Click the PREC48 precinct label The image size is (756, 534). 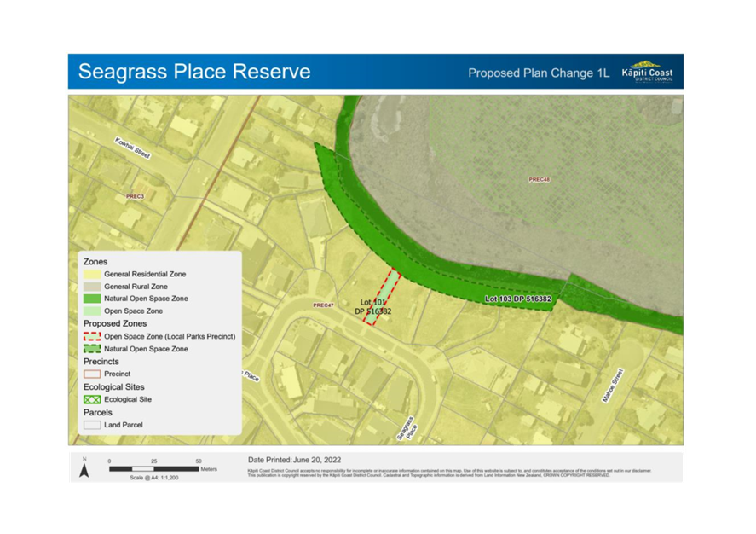(539, 179)
